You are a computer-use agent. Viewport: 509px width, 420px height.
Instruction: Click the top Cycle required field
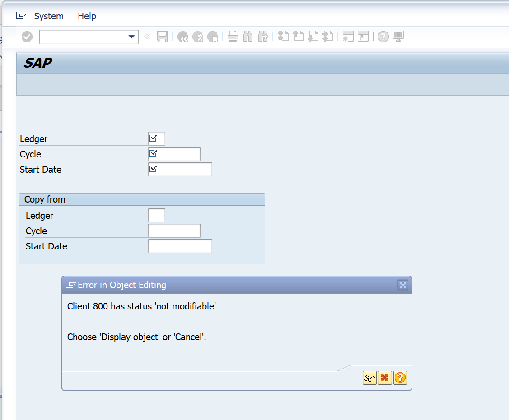tap(174, 154)
